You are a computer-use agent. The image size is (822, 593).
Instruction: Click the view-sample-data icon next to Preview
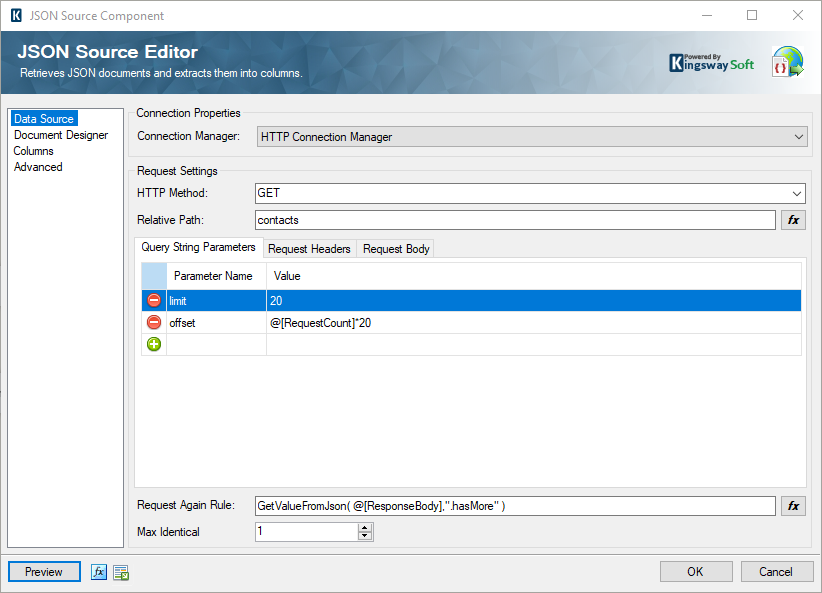[x=120, y=572]
